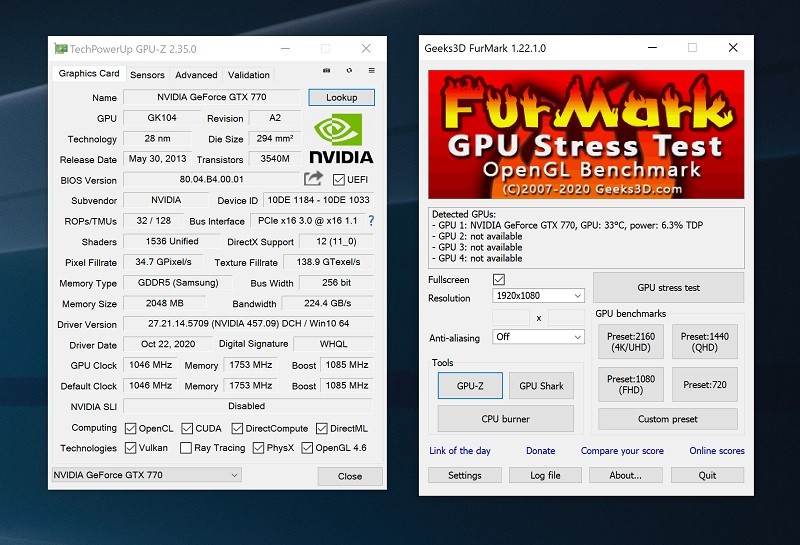Expand the Anti-aliasing dropdown
The height and width of the screenshot is (545, 800).
538,337
